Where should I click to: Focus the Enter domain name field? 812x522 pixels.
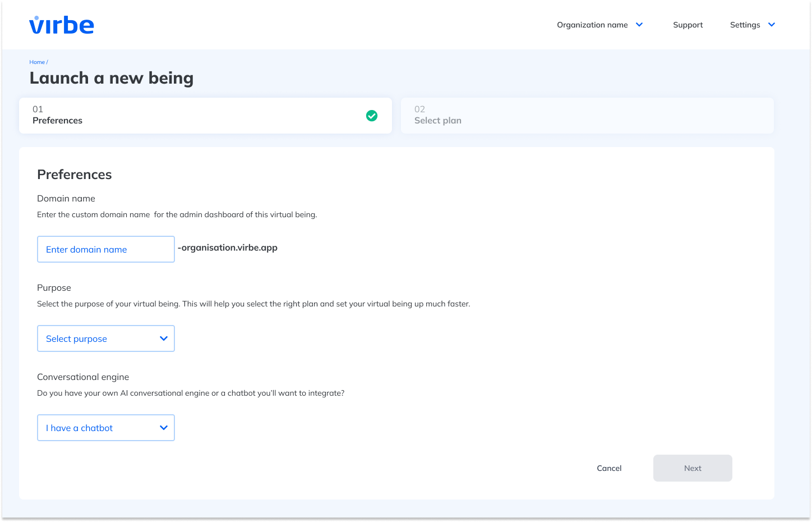[105, 249]
